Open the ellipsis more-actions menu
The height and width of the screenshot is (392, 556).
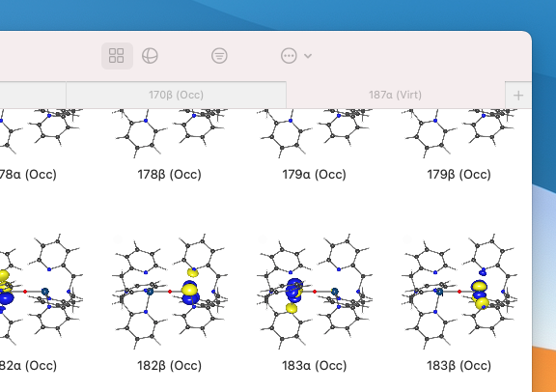click(x=289, y=56)
